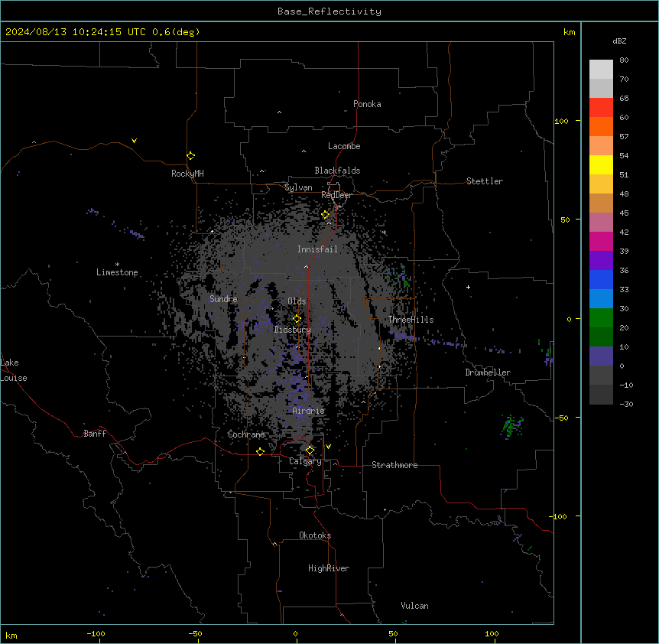This screenshot has width=659, height=644.
Task: Click the yellow station marker at Olds
Action: tap(297, 319)
